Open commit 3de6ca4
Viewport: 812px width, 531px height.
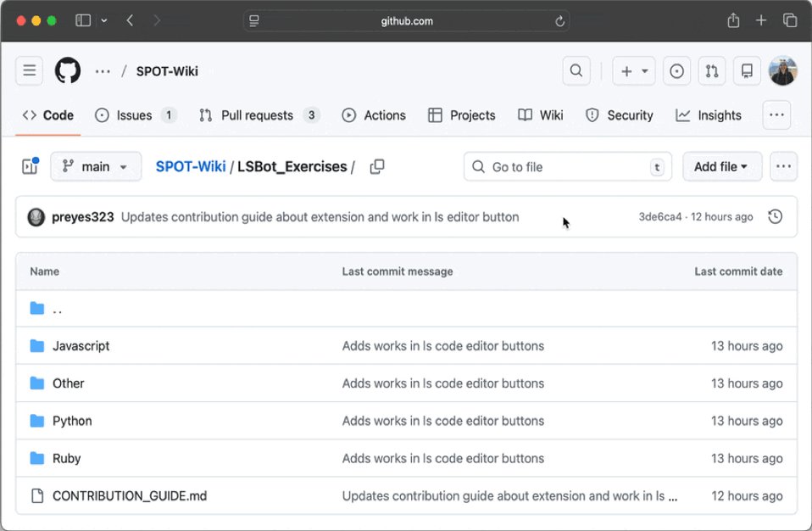coord(659,217)
